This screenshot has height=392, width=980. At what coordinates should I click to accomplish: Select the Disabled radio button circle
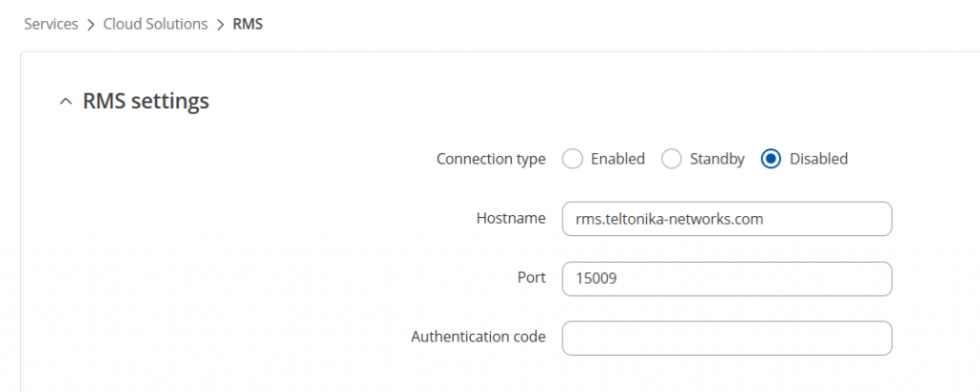[x=771, y=159]
